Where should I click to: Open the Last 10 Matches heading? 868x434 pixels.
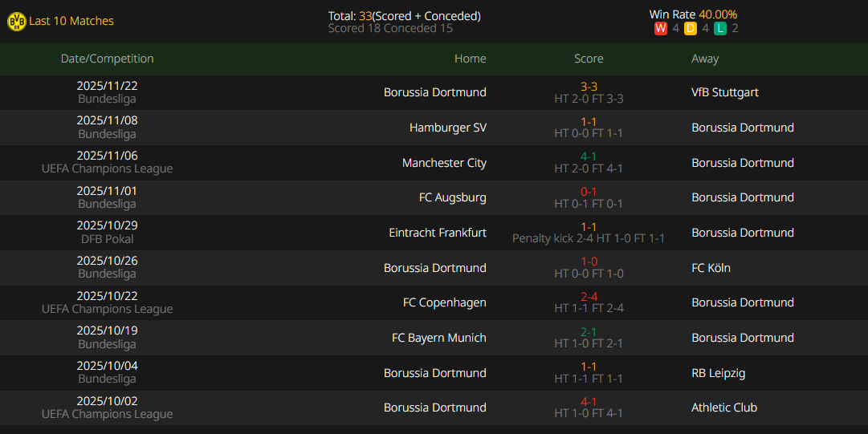click(71, 22)
